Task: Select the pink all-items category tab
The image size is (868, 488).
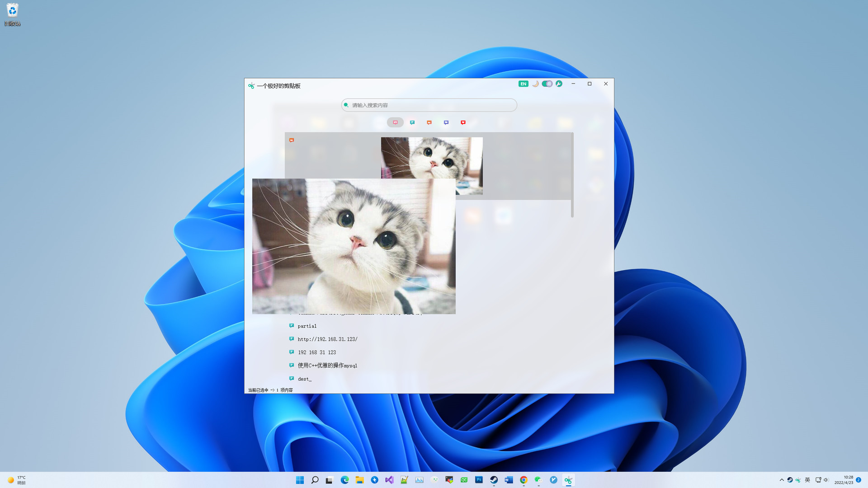Action: click(395, 122)
